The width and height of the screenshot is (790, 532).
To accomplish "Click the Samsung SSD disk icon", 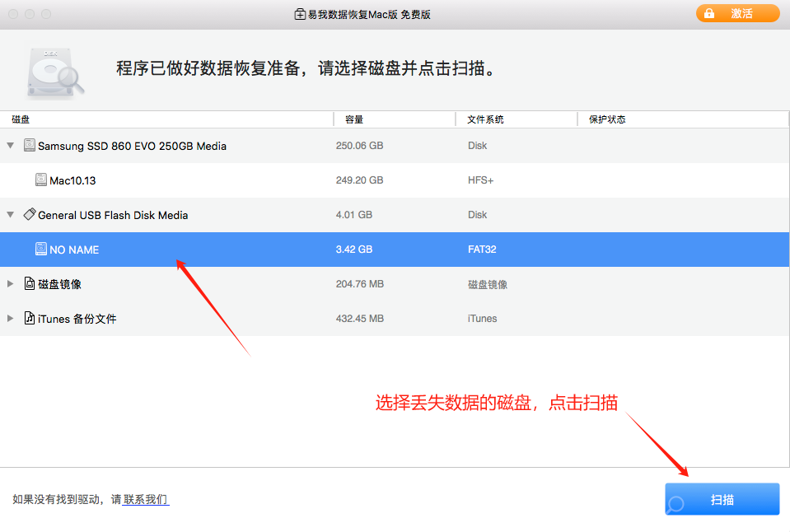I will pyautogui.click(x=30, y=146).
